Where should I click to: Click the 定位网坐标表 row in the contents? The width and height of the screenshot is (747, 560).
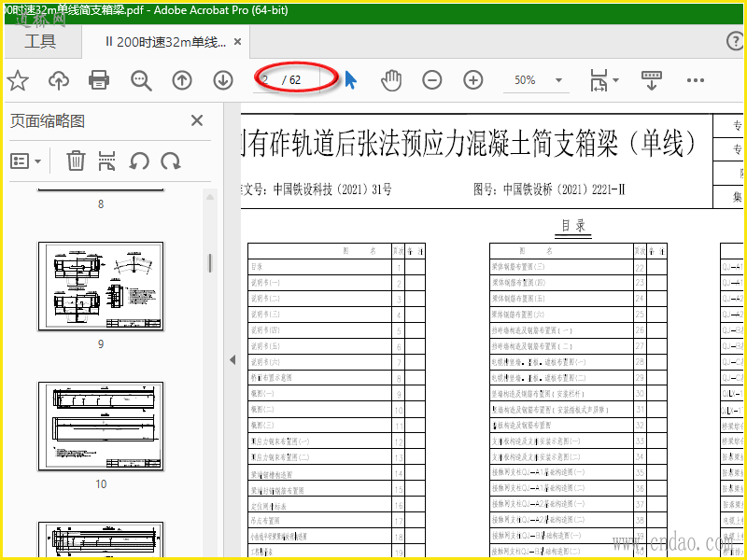(x=336, y=505)
